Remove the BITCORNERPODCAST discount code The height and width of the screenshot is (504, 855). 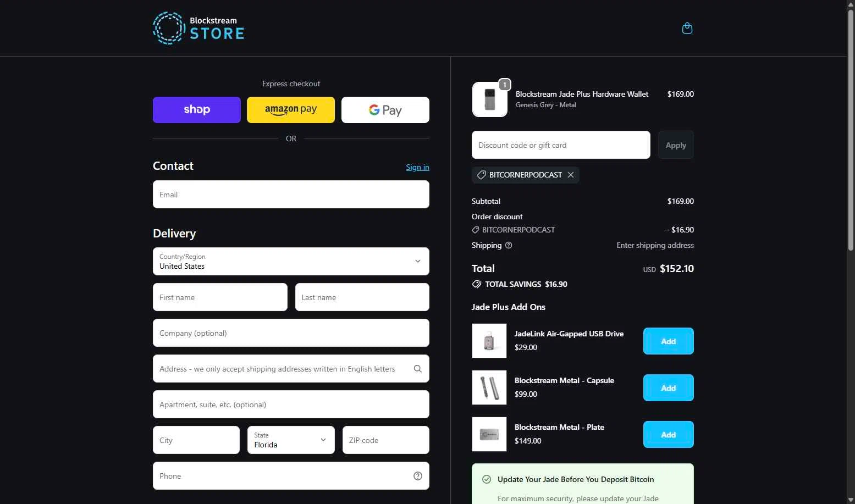(x=571, y=175)
